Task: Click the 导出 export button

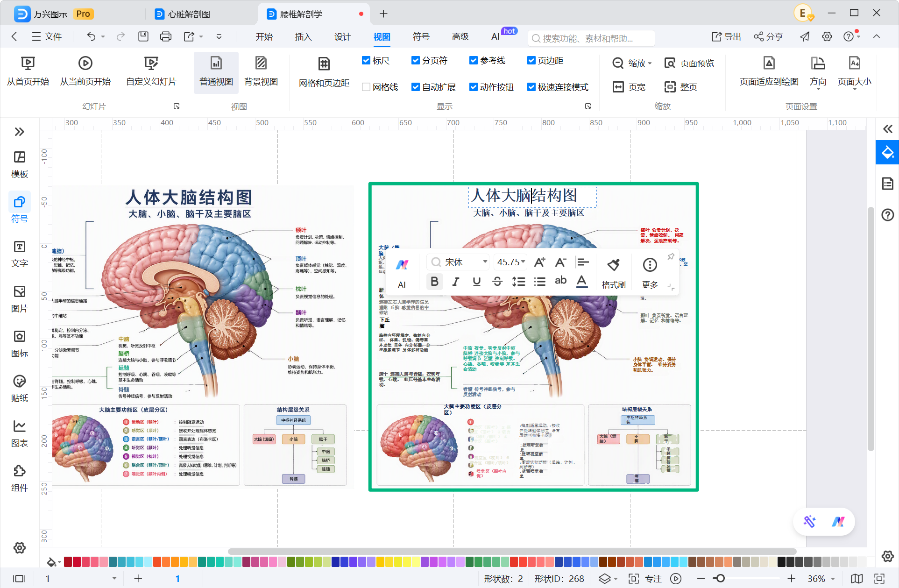Action: [726, 36]
